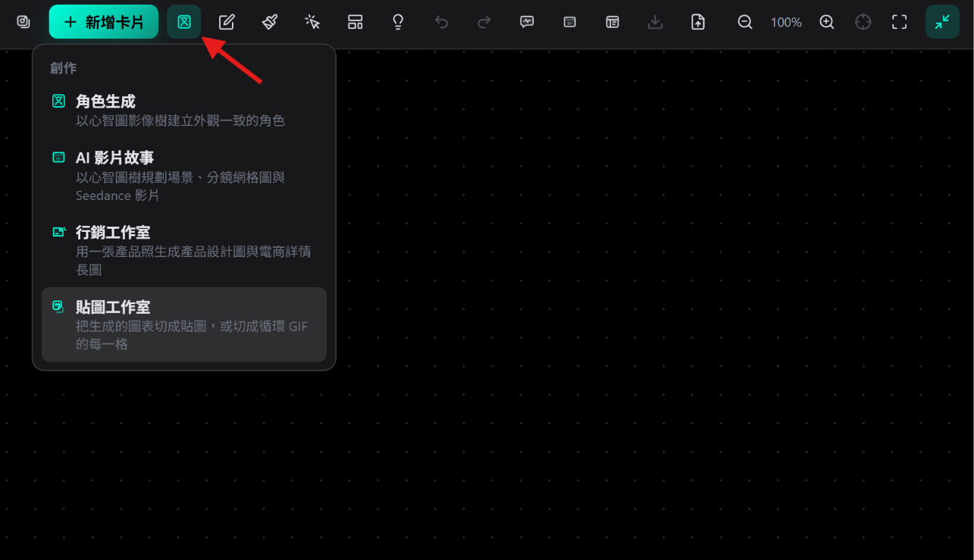Screen dimensions: 974x560
Task: Click the undo arrow
Action: (441, 22)
